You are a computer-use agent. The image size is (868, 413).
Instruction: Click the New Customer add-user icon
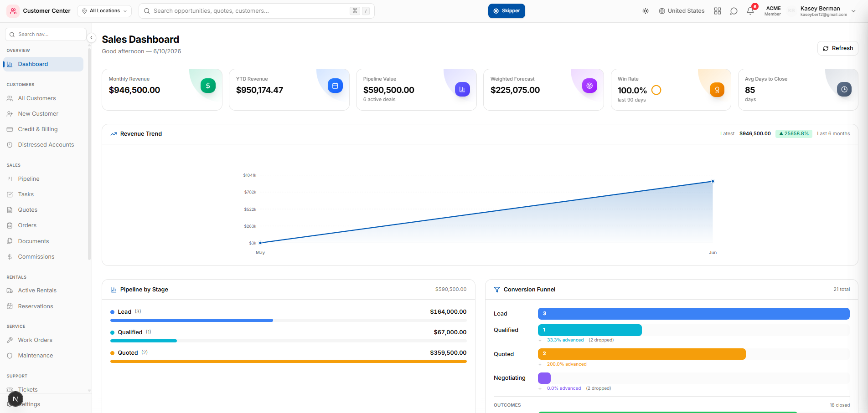point(10,114)
